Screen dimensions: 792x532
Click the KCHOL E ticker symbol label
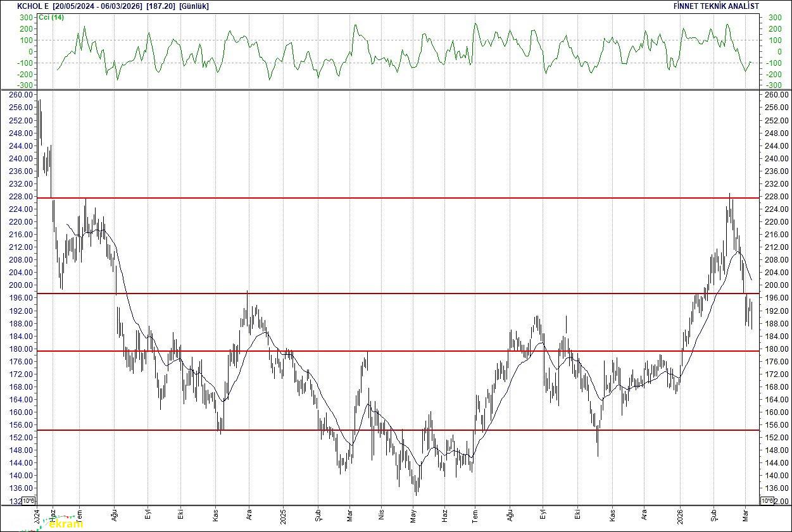(x=33, y=6)
